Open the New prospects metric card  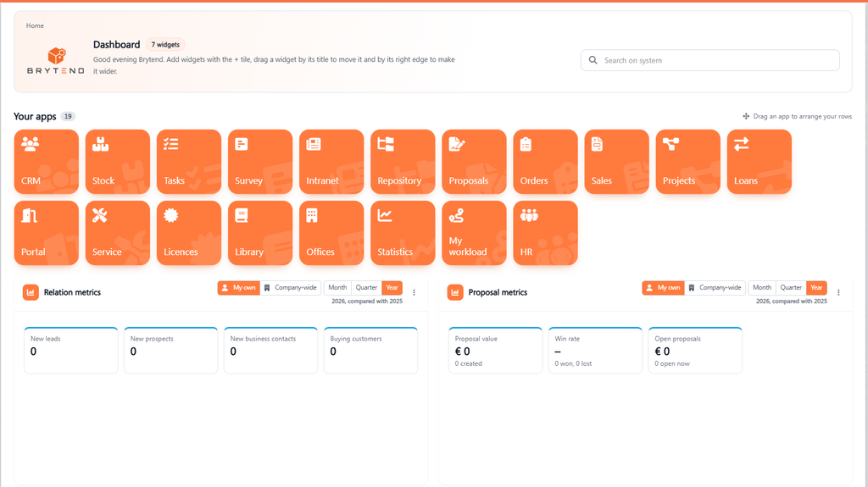coord(171,351)
